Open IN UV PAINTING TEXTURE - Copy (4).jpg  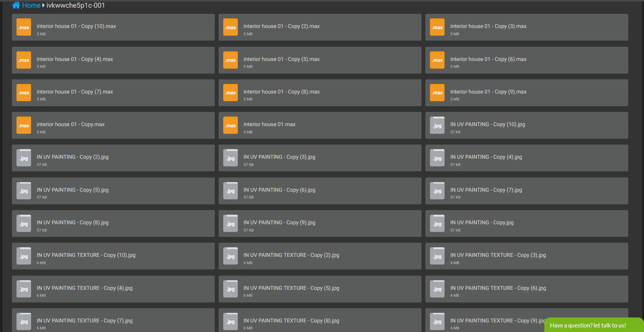coord(84,288)
